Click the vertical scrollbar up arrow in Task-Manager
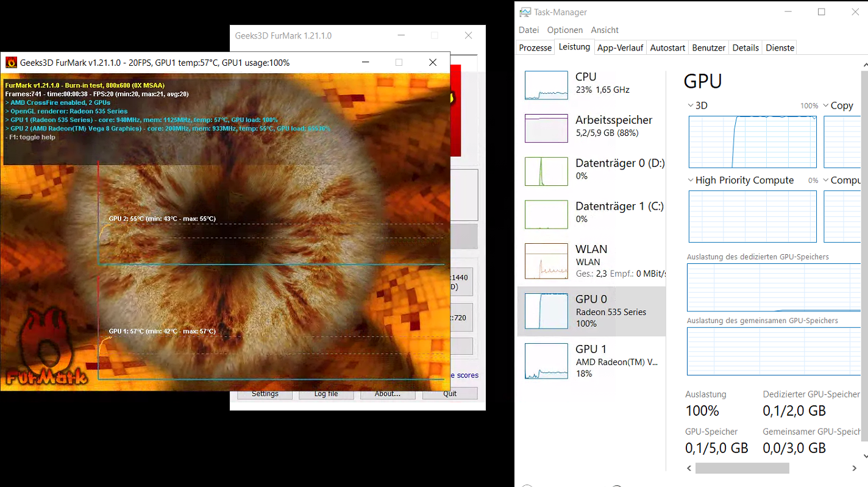This screenshot has width=868, height=487. point(864,65)
